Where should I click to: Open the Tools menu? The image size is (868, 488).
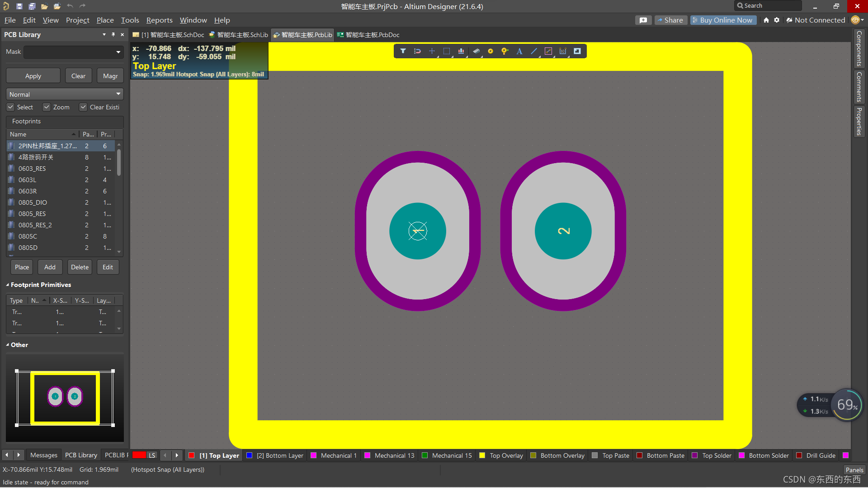[x=130, y=20]
